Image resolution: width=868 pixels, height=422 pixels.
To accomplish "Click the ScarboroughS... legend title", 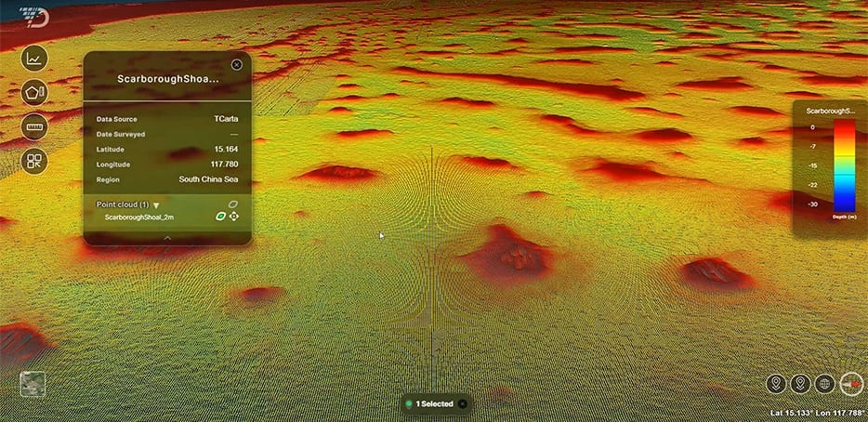I will (830, 111).
